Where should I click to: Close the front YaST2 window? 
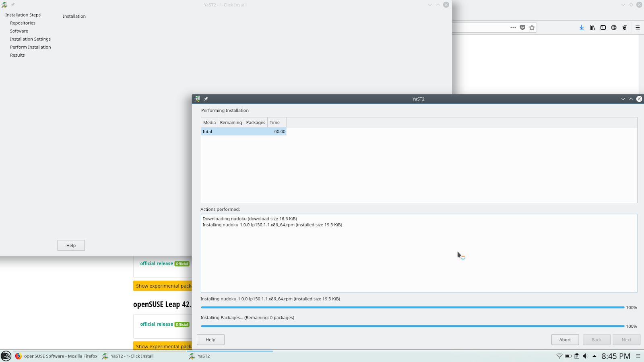coord(639,99)
